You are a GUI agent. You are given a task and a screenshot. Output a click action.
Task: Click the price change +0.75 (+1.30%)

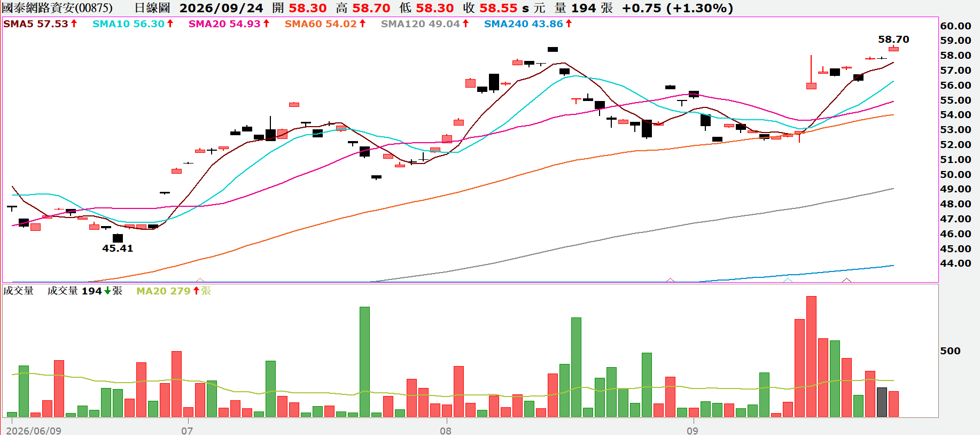click(678, 8)
